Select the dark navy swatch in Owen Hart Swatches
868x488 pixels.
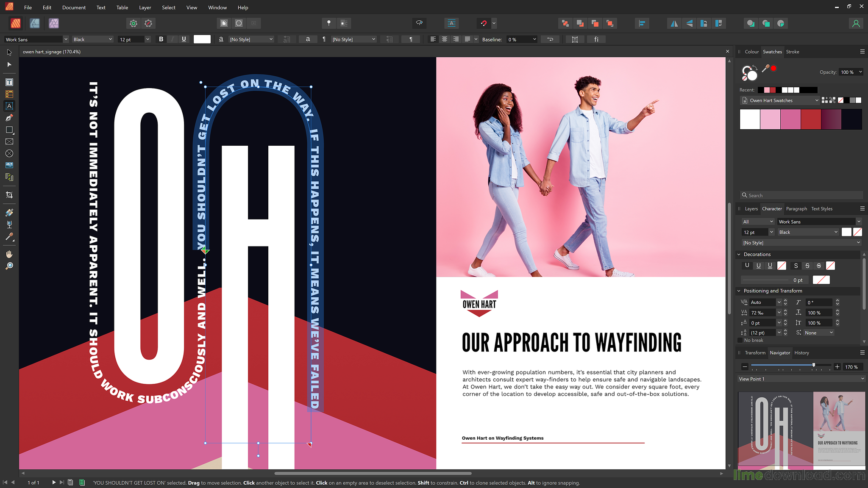point(852,119)
